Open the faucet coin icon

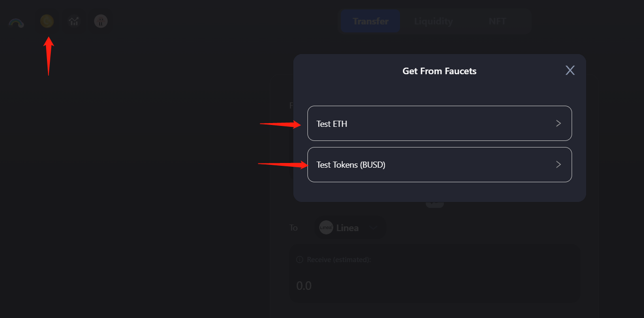point(47,21)
